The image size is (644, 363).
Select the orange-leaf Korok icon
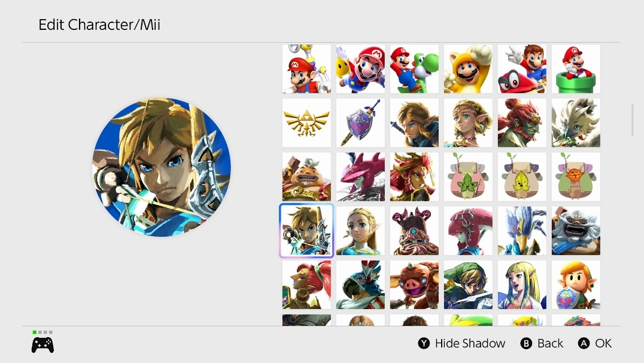pyautogui.click(x=576, y=177)
